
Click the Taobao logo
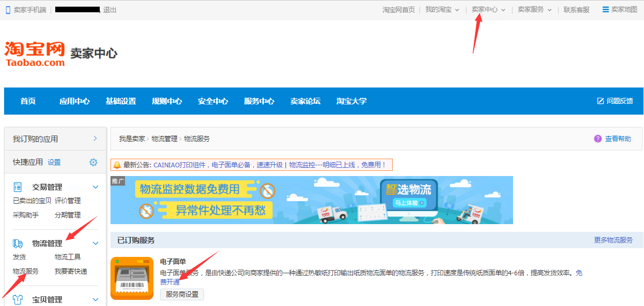pyautogui.click(x=35, y=54)
